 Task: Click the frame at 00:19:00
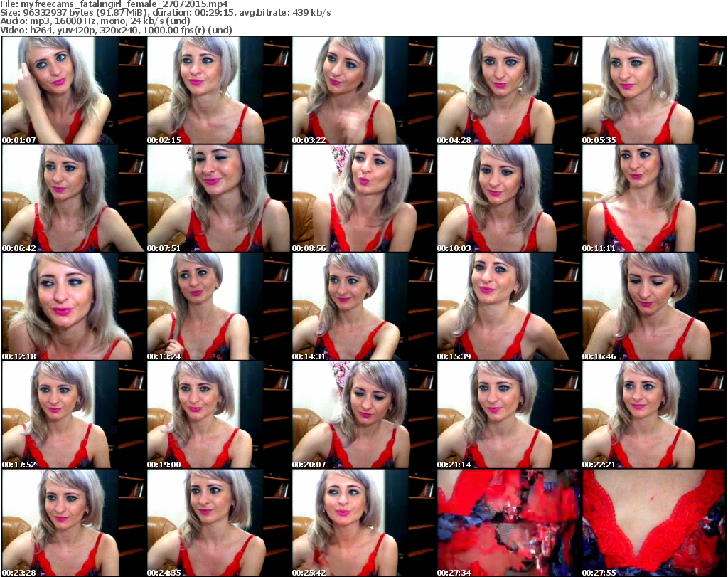(219, 415)
